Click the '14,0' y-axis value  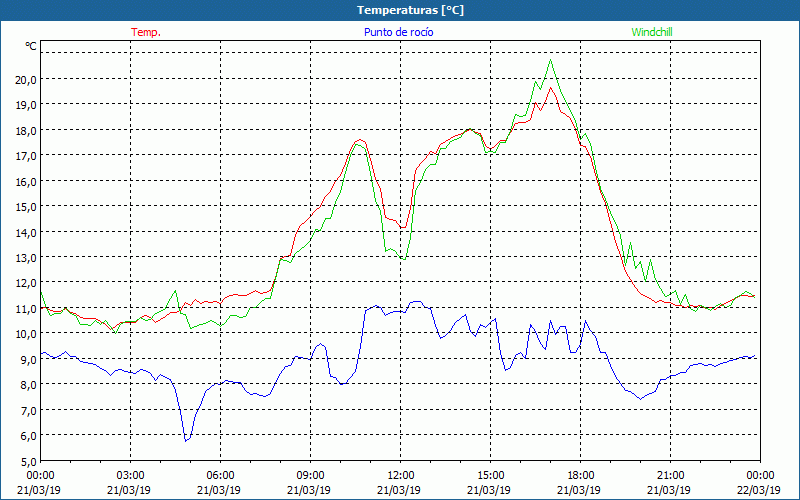27,232
